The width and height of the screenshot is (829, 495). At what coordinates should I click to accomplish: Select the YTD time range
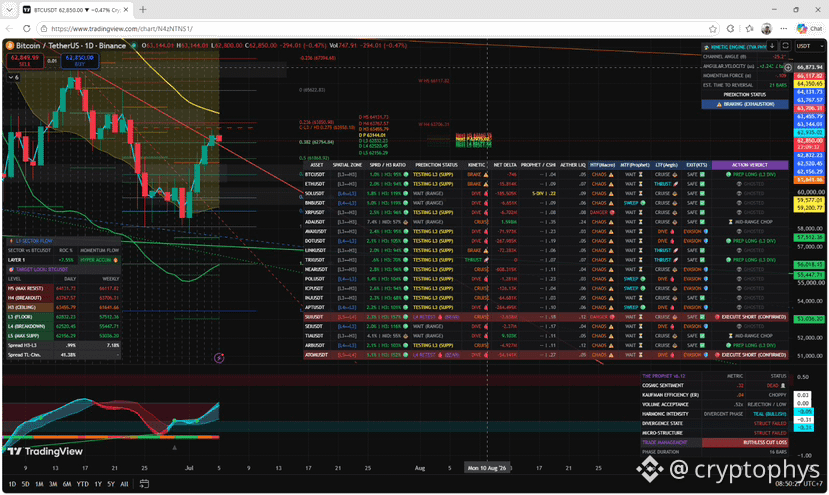coord(82,484)
